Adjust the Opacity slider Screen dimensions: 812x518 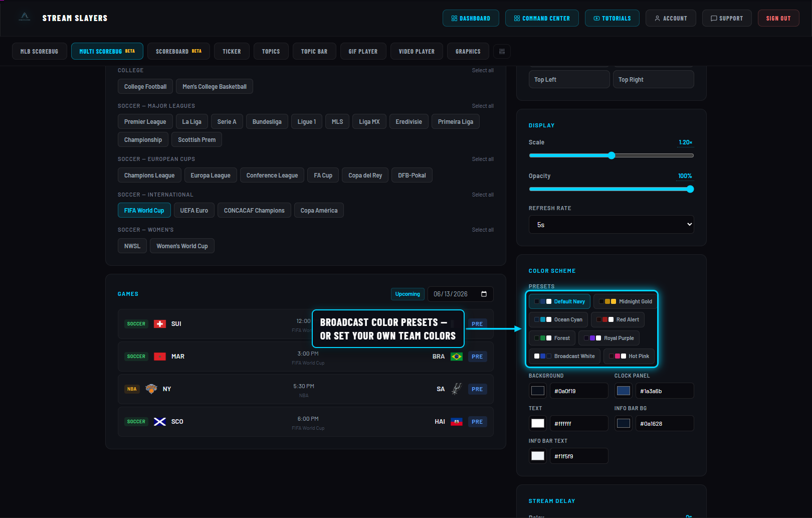[x=612, y=189]
